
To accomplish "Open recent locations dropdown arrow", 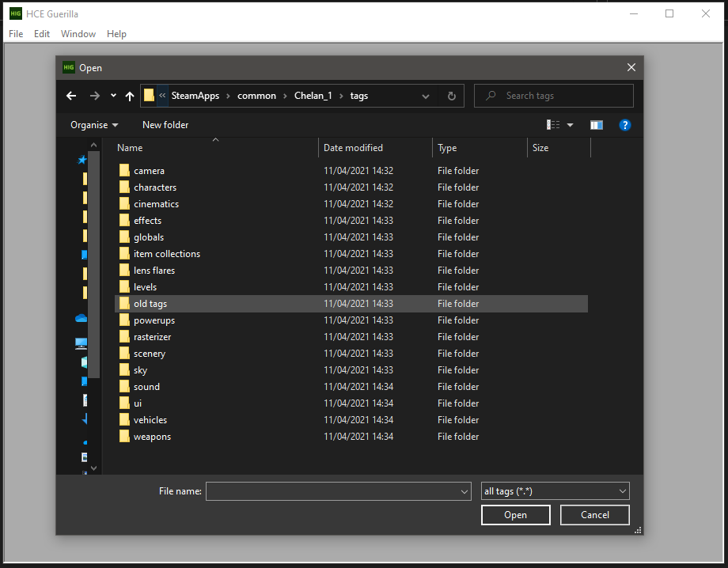I will [x=113, y=96].
